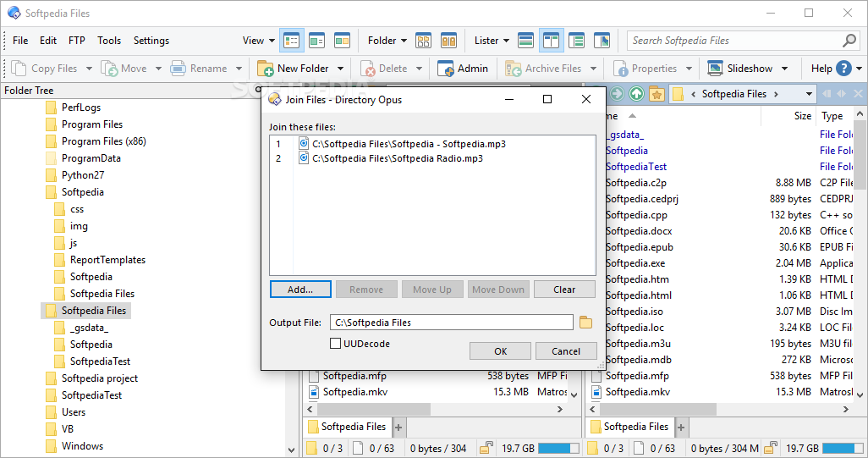
Task: Click the Move Up button
Action: pyautogui.click(x=432, y=290)
